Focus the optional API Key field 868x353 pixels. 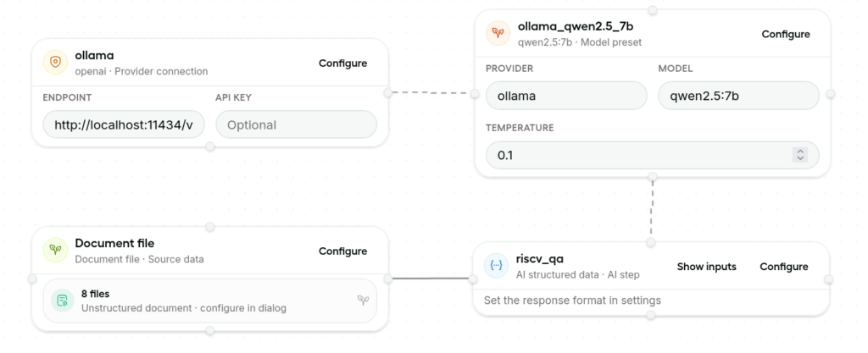coord(296,124)
